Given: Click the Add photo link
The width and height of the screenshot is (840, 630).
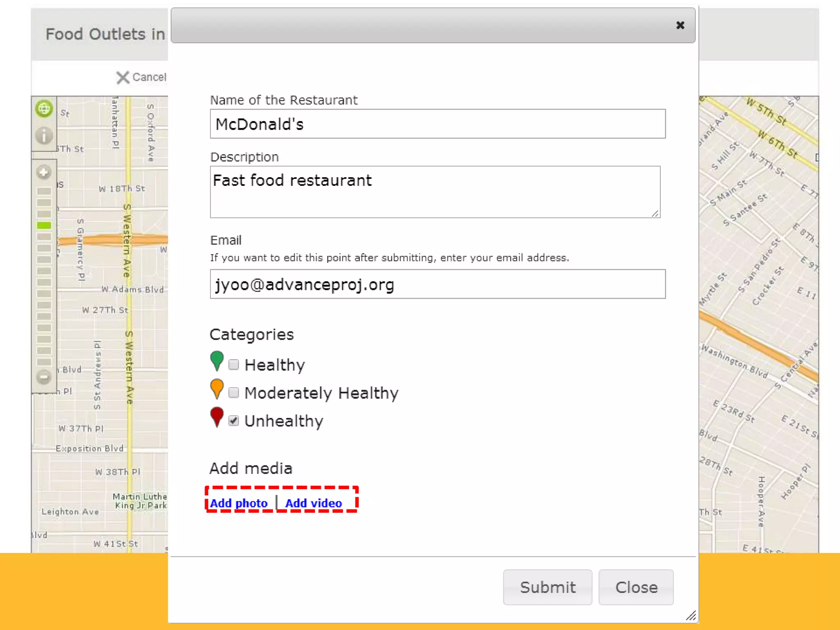Looking at the screenshot, I should [x=239, y=503].
